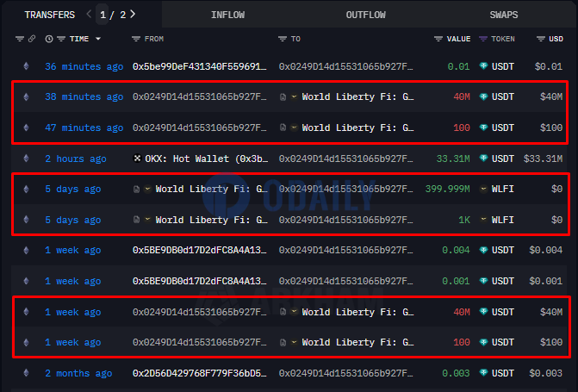This screenshot has width=578, height=392.
Task: Click WLFI token in the 1K row
Action: (x=502, y=220)
